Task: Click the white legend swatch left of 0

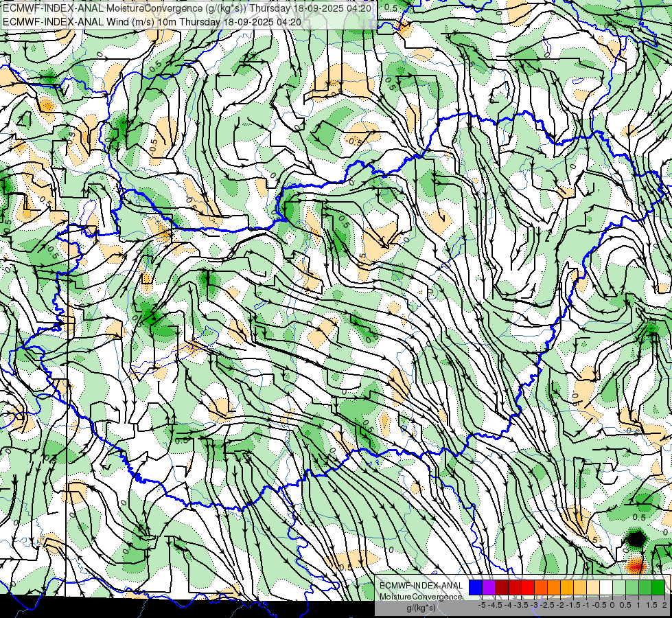Action: 606,588
